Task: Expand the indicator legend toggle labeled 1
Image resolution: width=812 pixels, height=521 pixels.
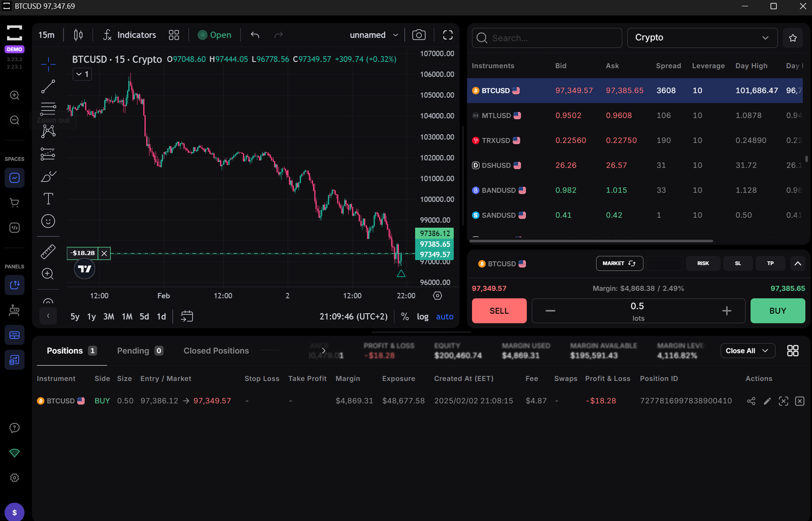Action: click(82, 74)
